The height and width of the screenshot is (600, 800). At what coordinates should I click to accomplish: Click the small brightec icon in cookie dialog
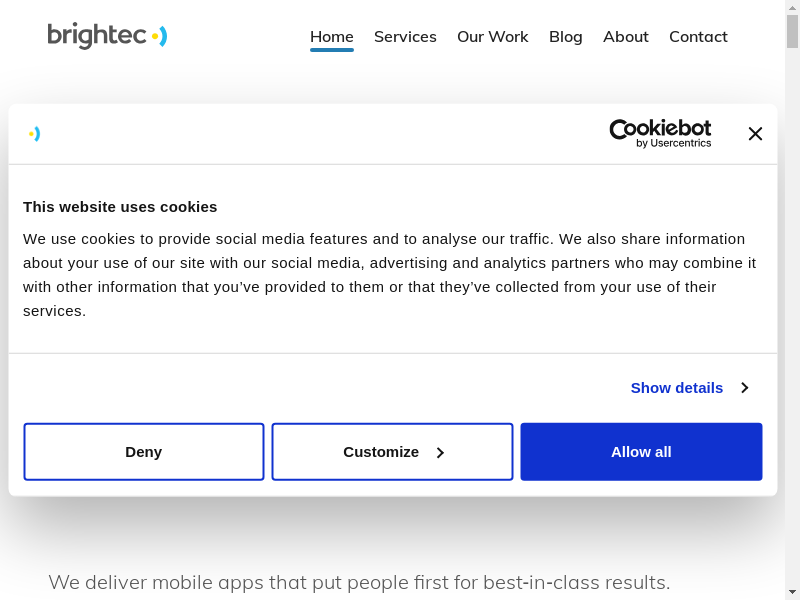[35, 134]
